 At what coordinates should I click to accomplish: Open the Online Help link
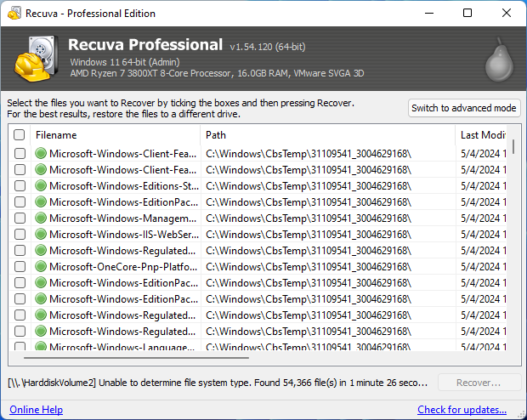(36, 410)
